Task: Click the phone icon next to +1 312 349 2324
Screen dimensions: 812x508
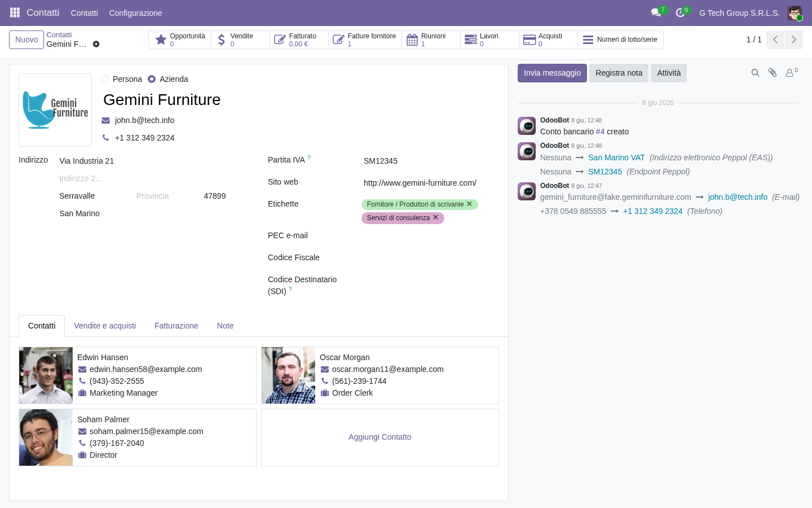Action: tap(105, 138)
